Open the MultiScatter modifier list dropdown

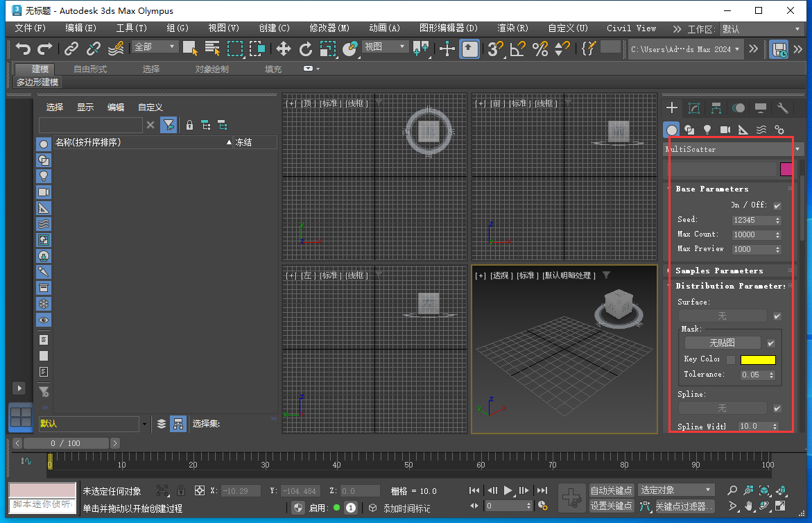(797, 148)
